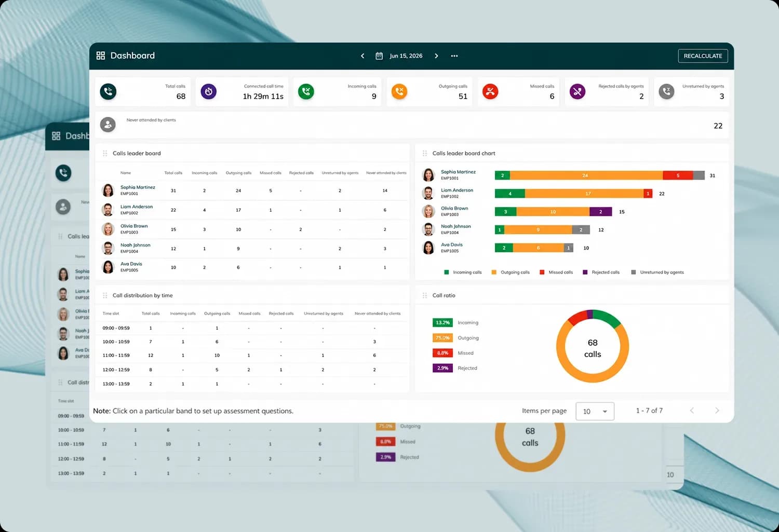
Task: Select the green Incoming calls icon
Action: [x=306, y=91]
